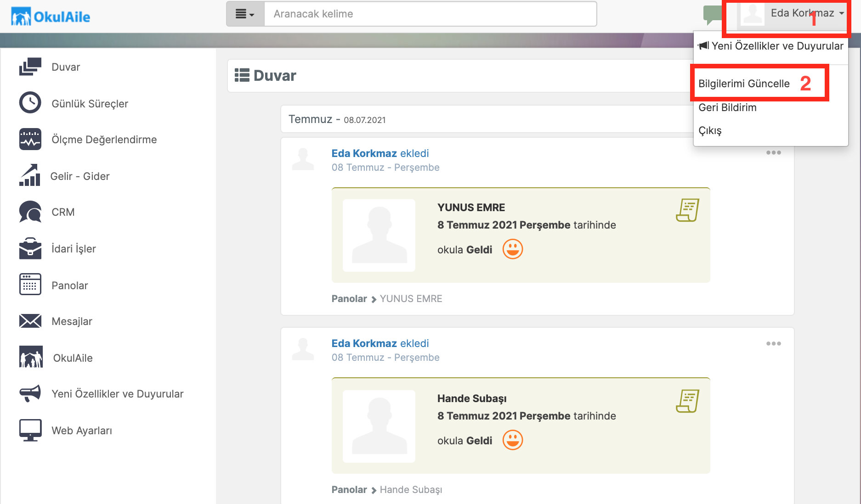Click the İdari İşler briefcase icon
861x504 pixels.
point(30,248)
